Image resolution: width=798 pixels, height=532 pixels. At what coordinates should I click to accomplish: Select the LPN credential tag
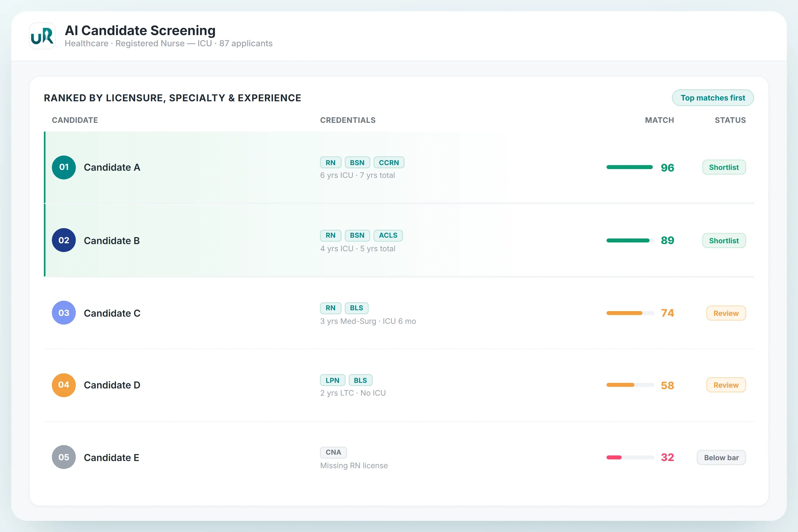[x=333, y=380]
